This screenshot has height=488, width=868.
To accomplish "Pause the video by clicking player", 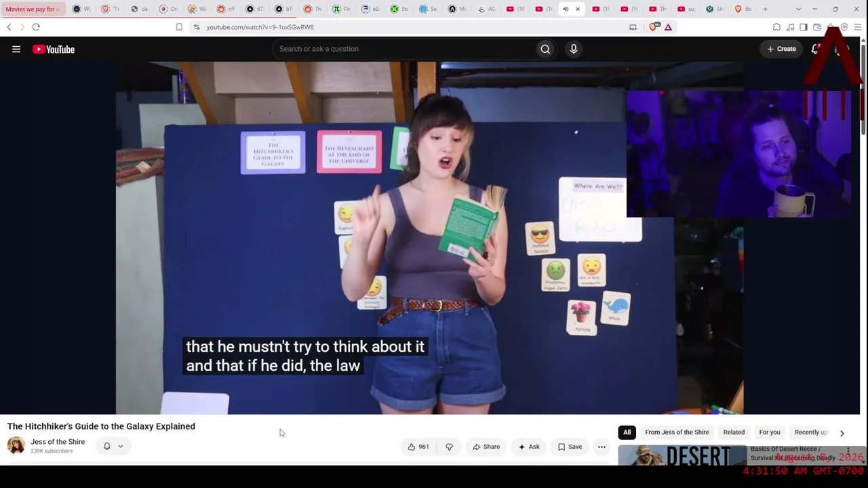I will coord(429,237).
